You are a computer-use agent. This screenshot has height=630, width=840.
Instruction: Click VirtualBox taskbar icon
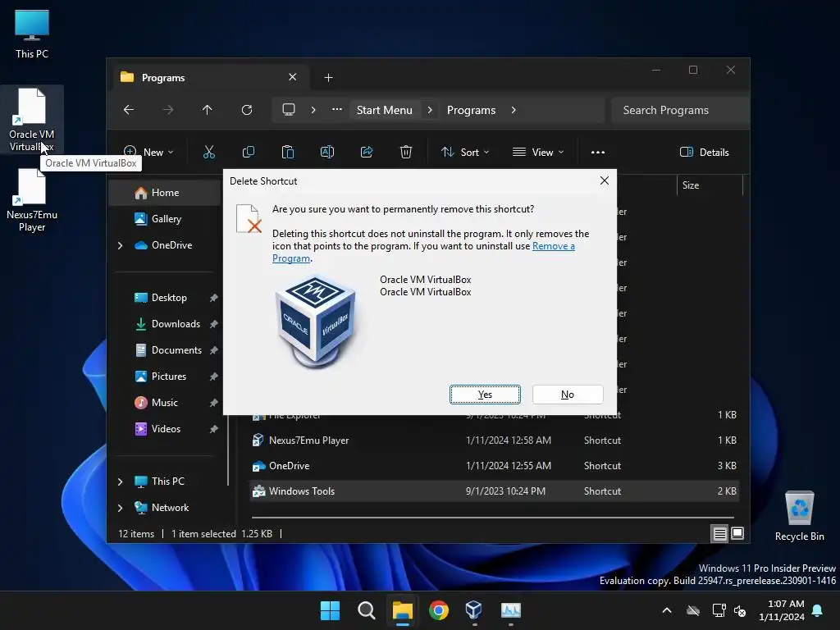coord(474,610)
